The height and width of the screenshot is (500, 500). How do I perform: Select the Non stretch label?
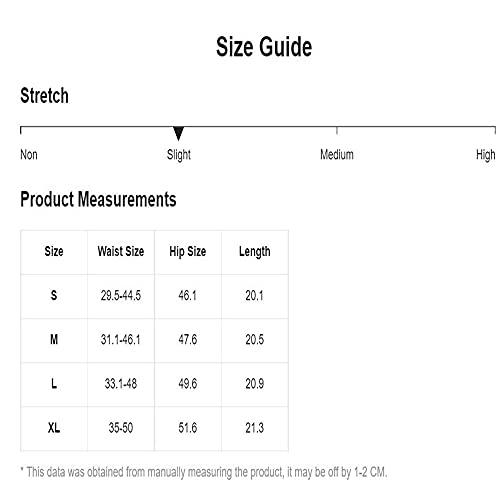[29, 155]
